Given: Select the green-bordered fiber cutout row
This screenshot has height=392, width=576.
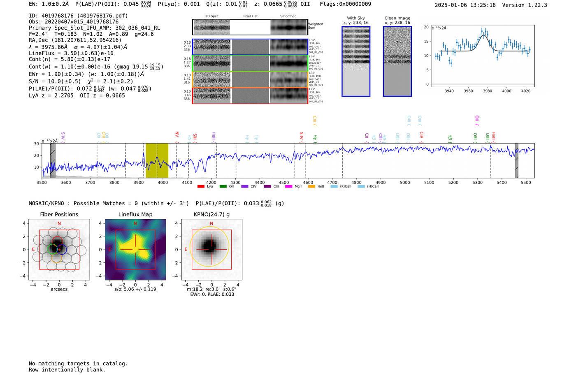Looking at the screenshot, I should coord(250,63).
